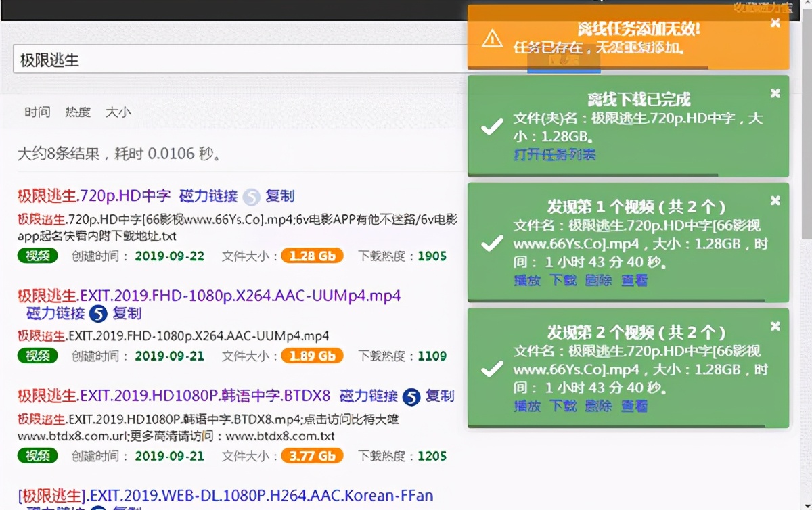Sort results by 时间
The height and width of the screenshot is (510, 812).
click(x=37, y=112)
